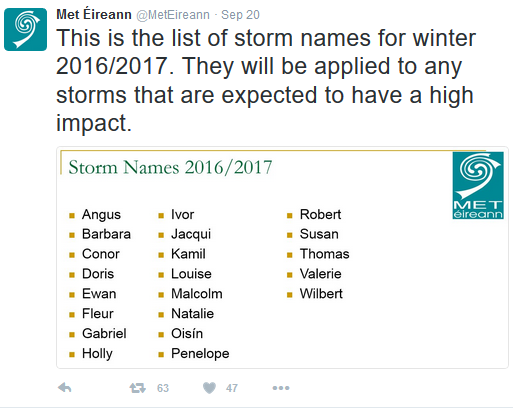The height and width of the screenshot is (410, 513).
Task: Click the name Penelope in the list
Action: 200,354
